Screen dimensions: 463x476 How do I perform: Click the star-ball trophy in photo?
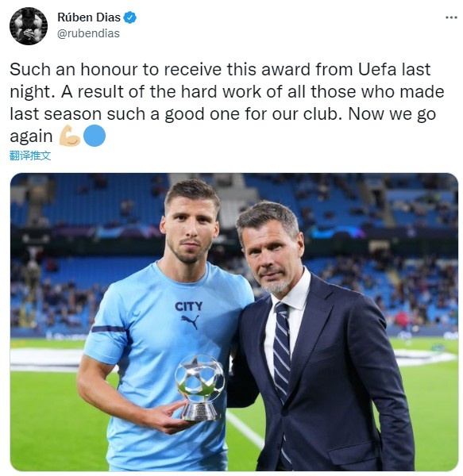point(199,388)
